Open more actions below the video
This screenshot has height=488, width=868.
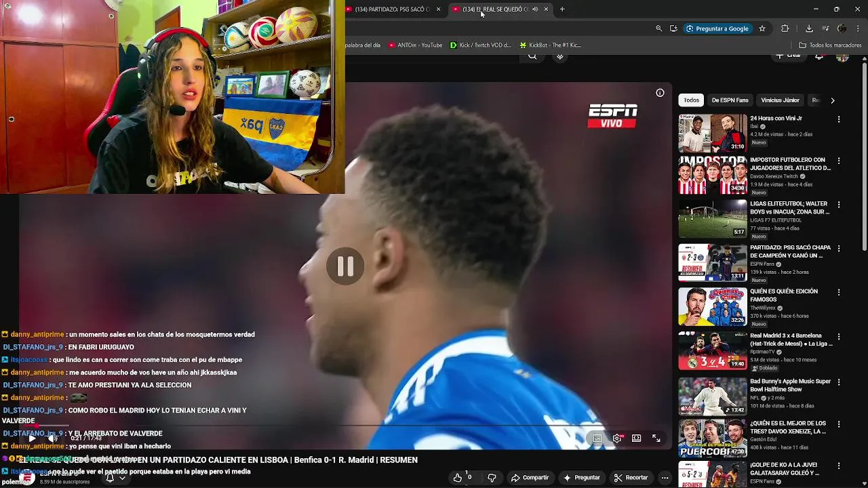click(665, 478)
